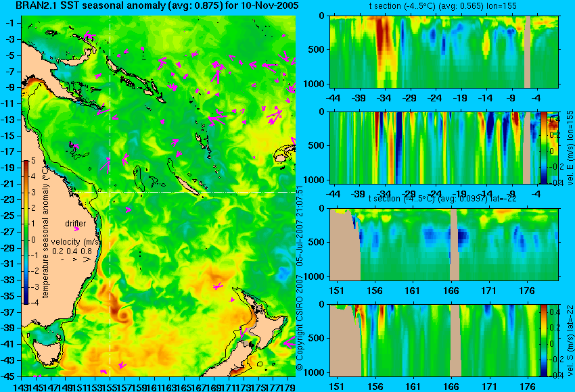
Task: Click '166' tick under lat=-22 temperature section
Action: click(x=451, y=291)
